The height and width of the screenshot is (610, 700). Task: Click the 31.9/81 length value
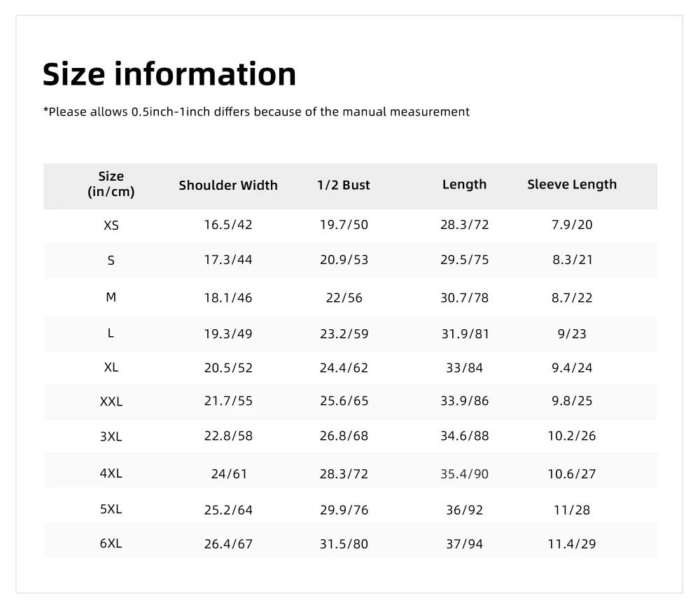coord(465,333)
